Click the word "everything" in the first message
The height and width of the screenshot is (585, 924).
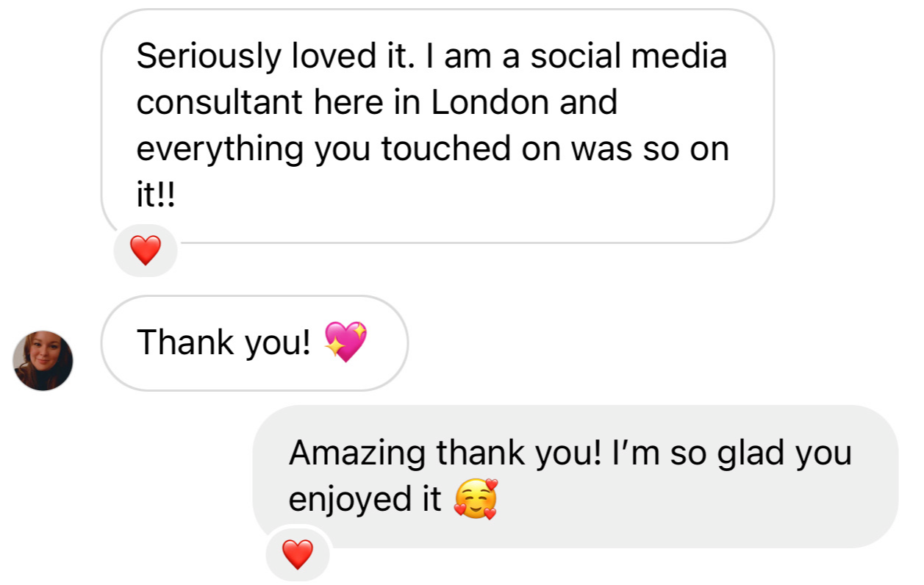pos(221,149)
